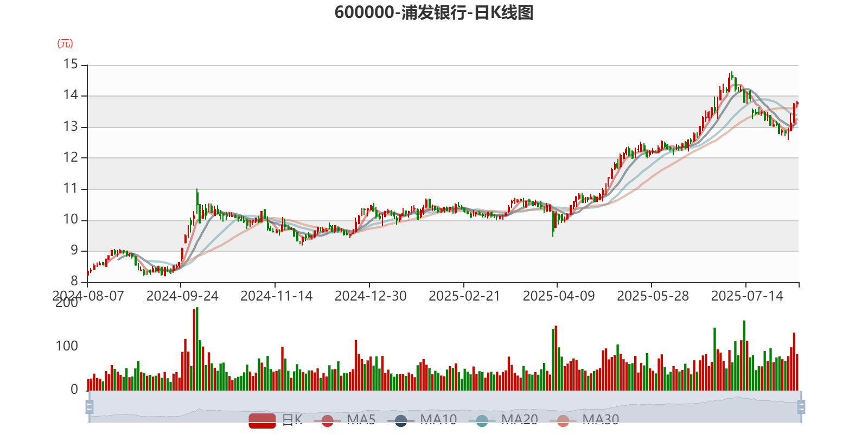Click the price axis label 11
This screenshot has height=434, width=868.
71,188
